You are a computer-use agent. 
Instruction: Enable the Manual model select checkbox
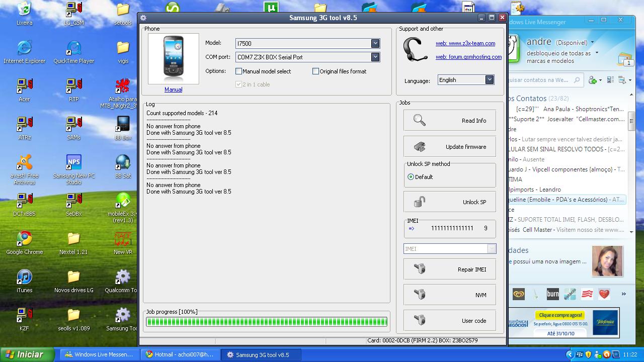click(239, 71)
